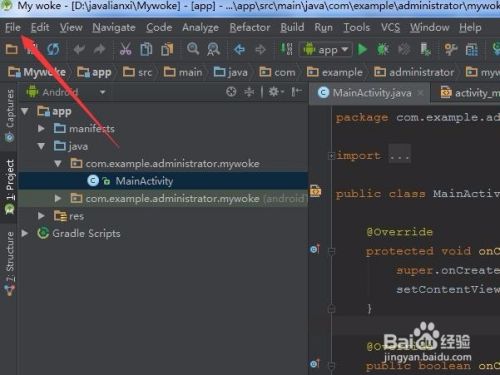The height and width of the screenshot is (375, 500).
Task: Click the Scroll from Source target icon
Action: click(x=231, y=92)
